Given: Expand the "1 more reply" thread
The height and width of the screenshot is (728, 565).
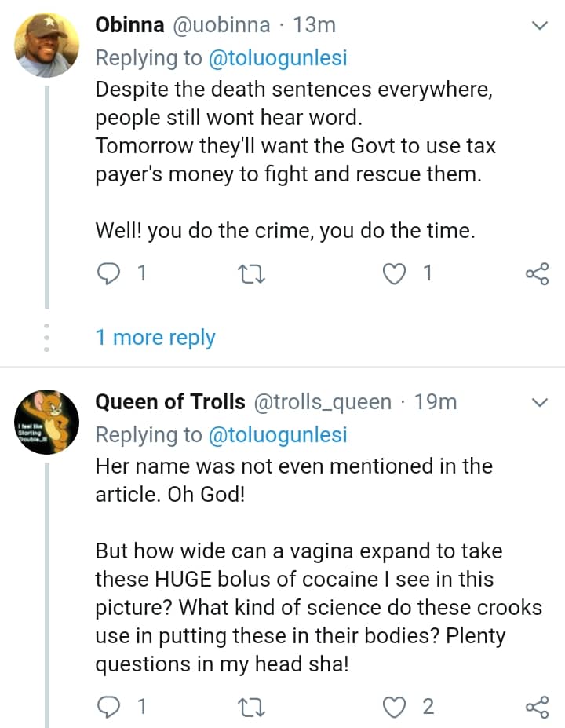Looking at the screenshot, I should point(155,338).
